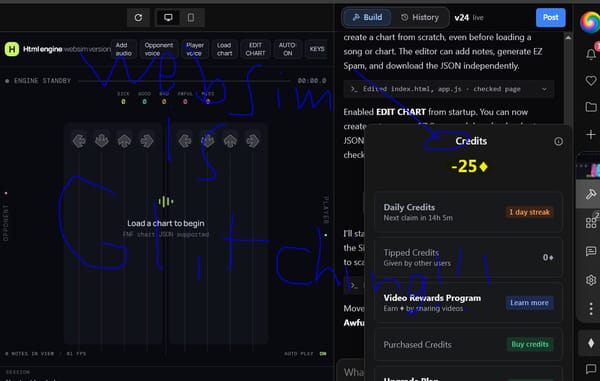The width and height of the screenshot is (600, 381).
Task: Open the apps grid icon in sidebar
Action: pyautogui.click(x=591, y=222)
